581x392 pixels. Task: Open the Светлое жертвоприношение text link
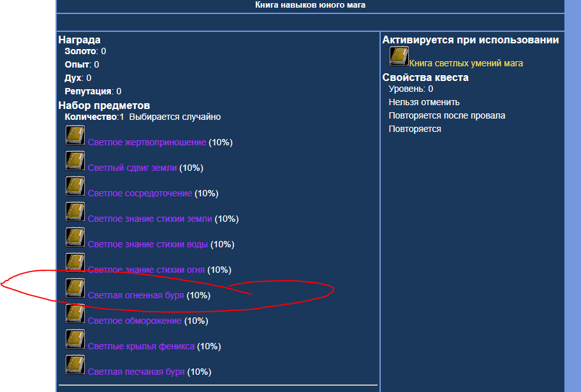pos(147,143)
